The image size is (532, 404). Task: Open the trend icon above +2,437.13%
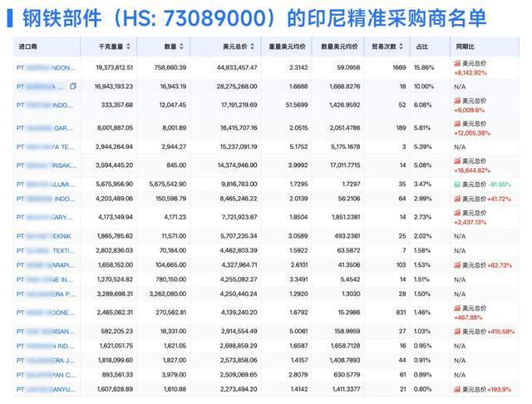tap(457, 213)
